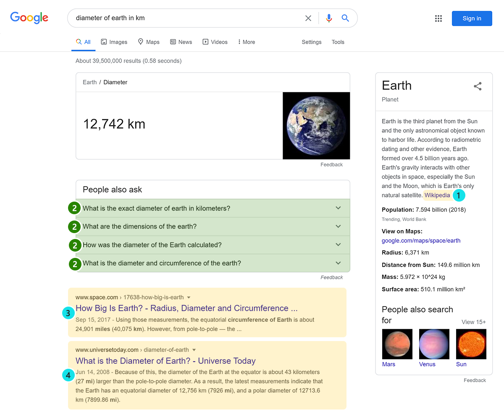This screenshot has height=420, width=504.
Task: Click the 'People also ask' heading
Action: pos(113,189)
